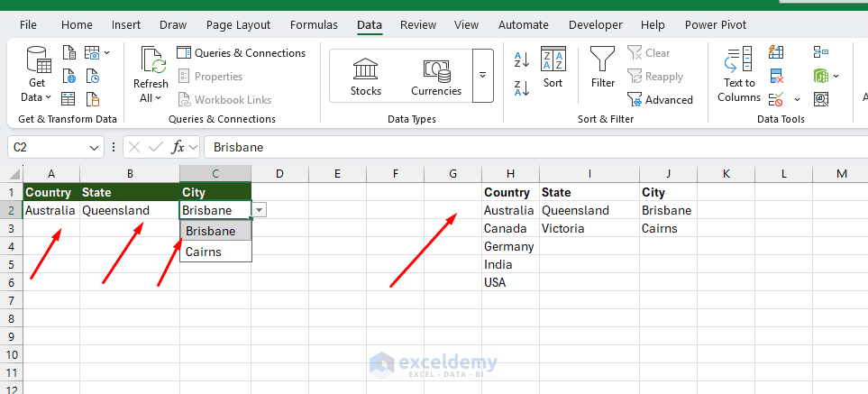Click the Recent Sources icon

click(93, 76)
